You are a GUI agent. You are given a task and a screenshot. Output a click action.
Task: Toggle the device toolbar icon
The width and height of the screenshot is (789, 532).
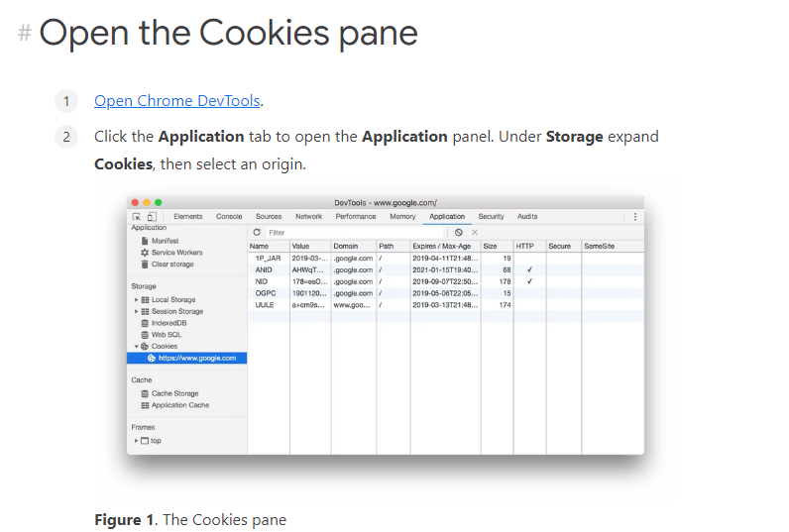coord(152,217)
